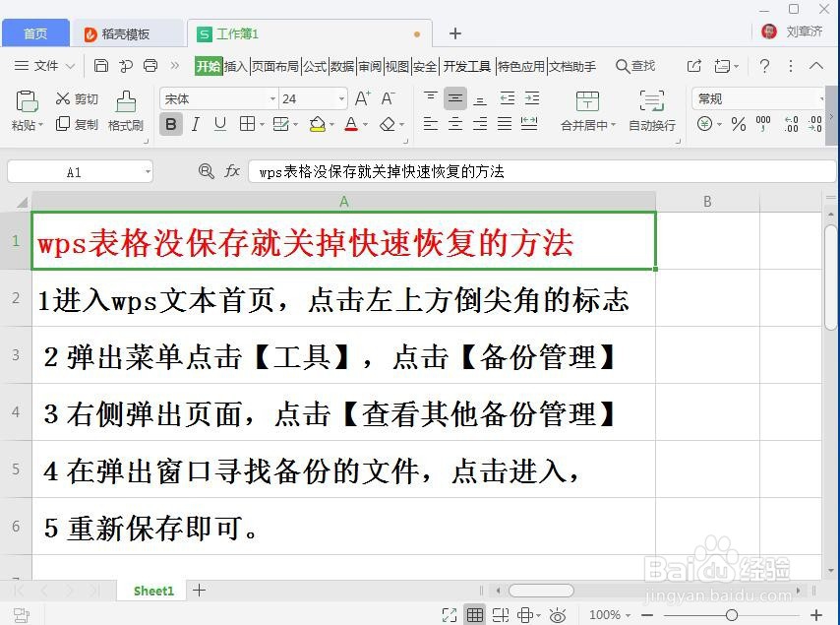Expand the font color dropdown arrow
Screen dimensions: 840x625
point(365,125)
